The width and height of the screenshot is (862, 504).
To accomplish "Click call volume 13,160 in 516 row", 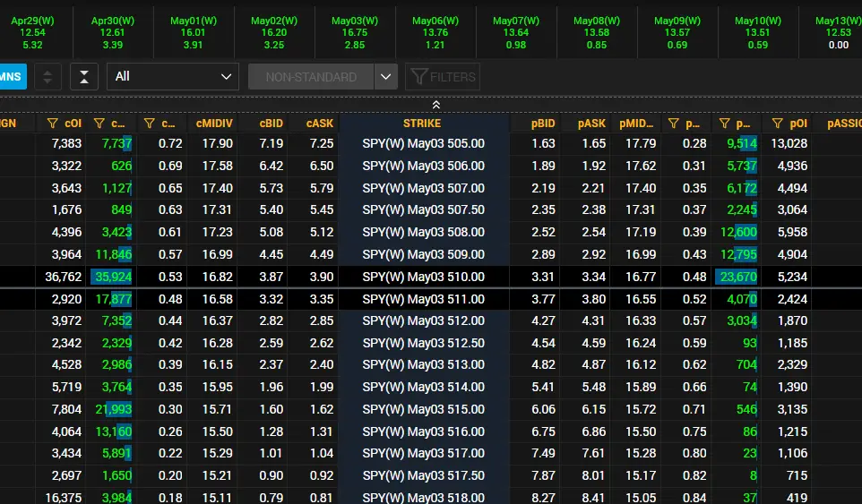I will click(x=112, y=431).
